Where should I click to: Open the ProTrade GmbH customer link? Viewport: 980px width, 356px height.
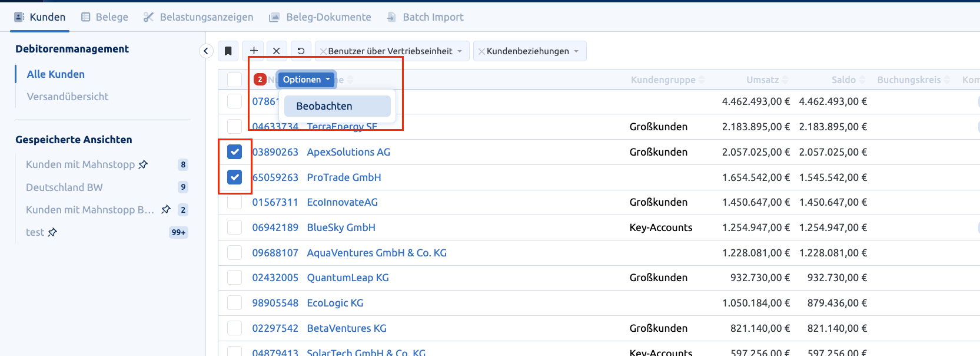click(344, 177)
